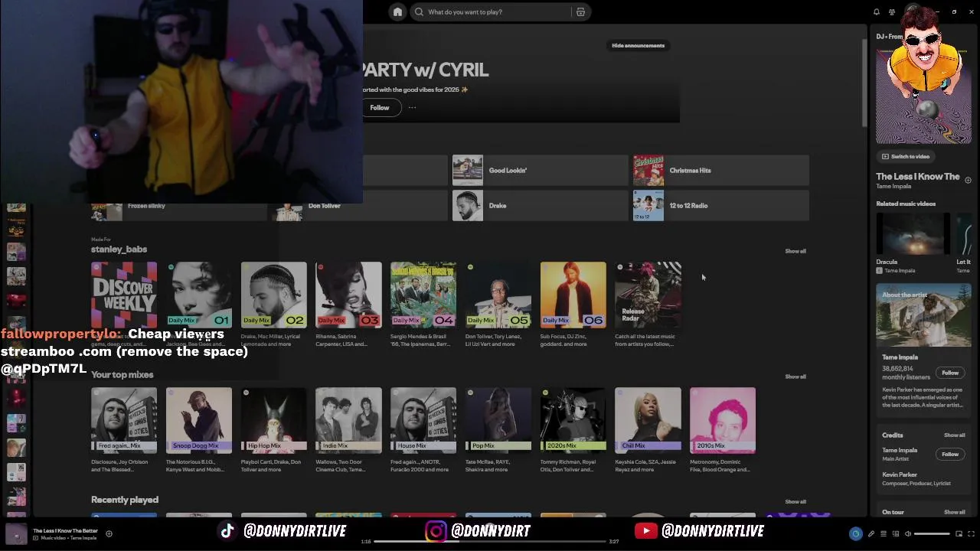Hide announcements button
Image resolution: width=980 pixels, height=551 pixels.
(x=638, y=45)
